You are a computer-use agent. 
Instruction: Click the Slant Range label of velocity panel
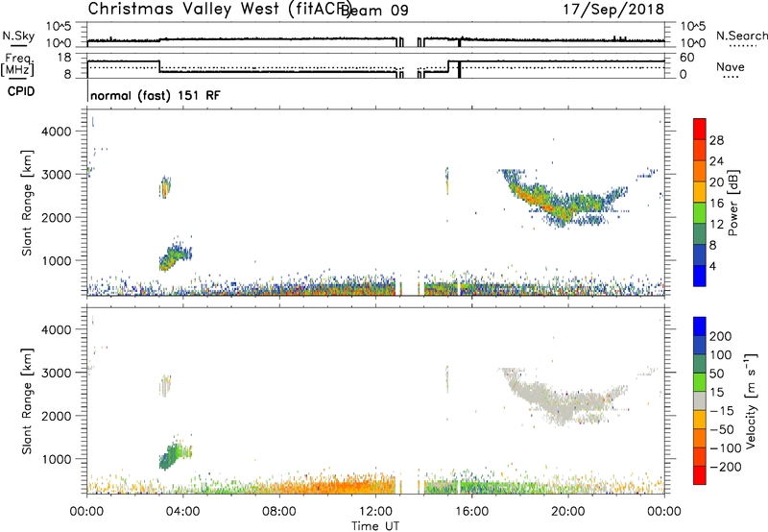[x=26, y=401]
